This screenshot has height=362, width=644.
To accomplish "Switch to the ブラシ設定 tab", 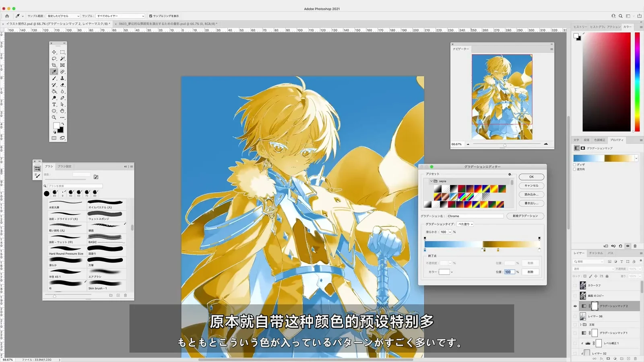I will pyautogui.click(x=64, y=167).
